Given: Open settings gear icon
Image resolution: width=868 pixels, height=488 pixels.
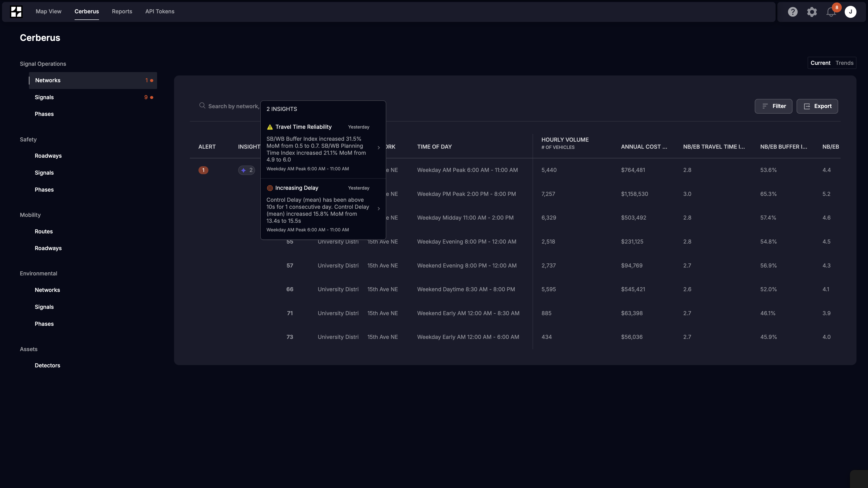Looking at the screenshot, I should pyautogui.click(x=812, y=12).
